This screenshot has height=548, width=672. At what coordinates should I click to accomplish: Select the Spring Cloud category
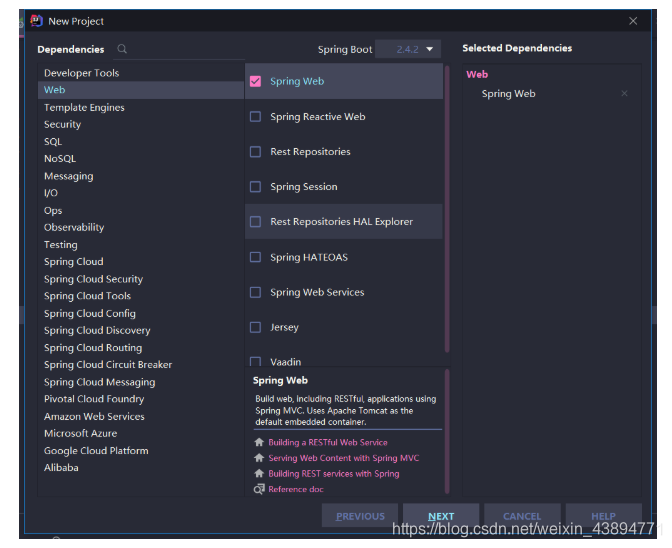pyautogui.click(x=141, y=262)
